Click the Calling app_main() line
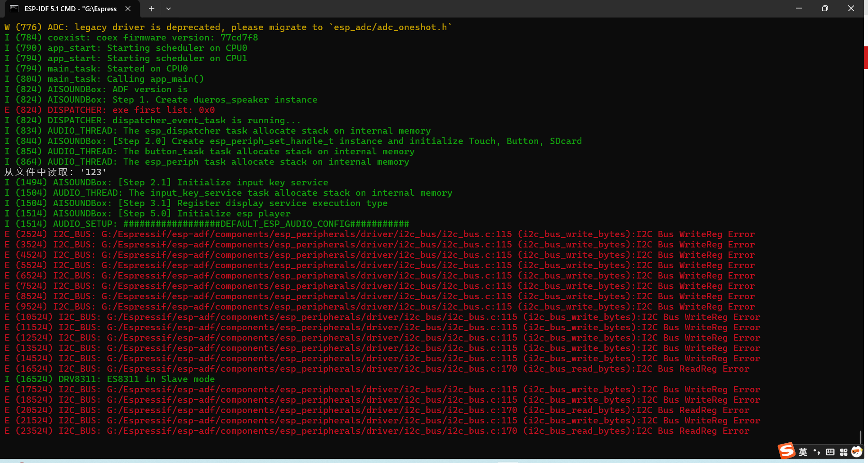 (104, 79)
